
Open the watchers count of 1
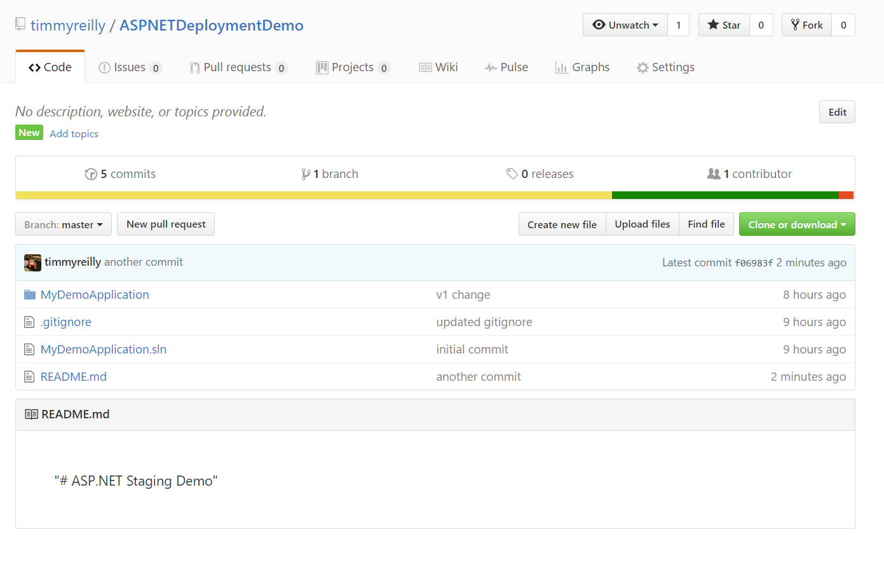679,25
